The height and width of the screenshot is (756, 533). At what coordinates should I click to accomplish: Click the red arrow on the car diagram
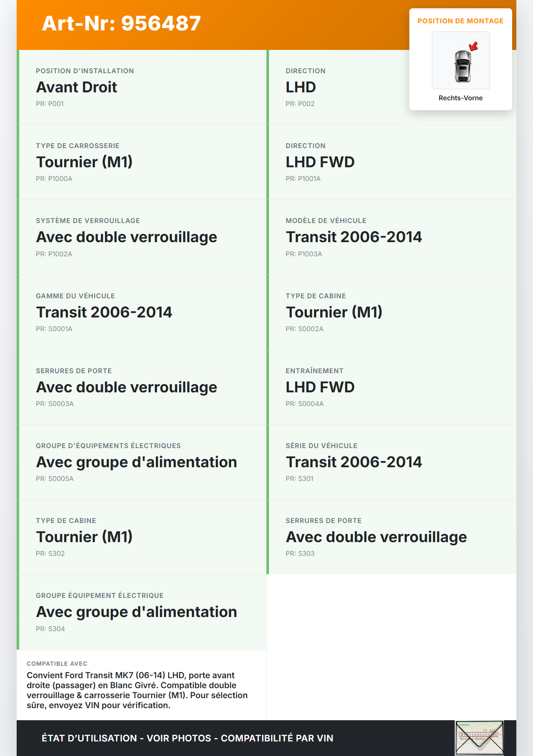(x=473, y=46)
